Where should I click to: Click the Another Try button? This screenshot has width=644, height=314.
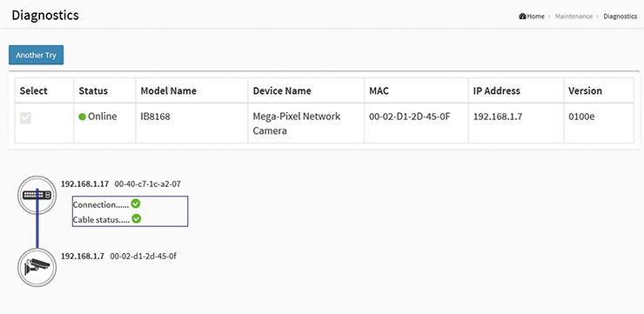pos(37,55)
